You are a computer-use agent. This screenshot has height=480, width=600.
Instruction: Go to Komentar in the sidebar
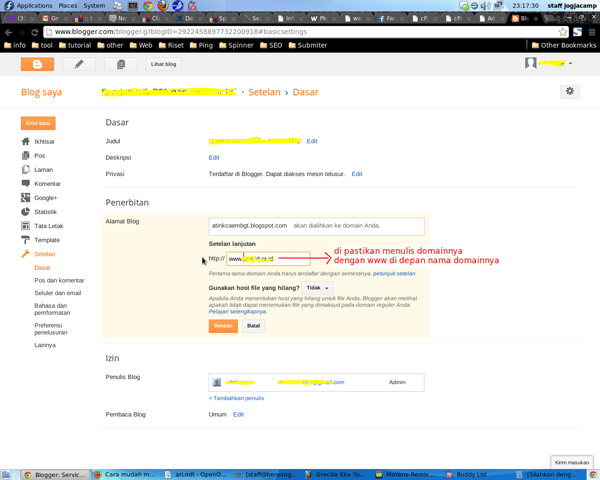[x=46, y=184]
